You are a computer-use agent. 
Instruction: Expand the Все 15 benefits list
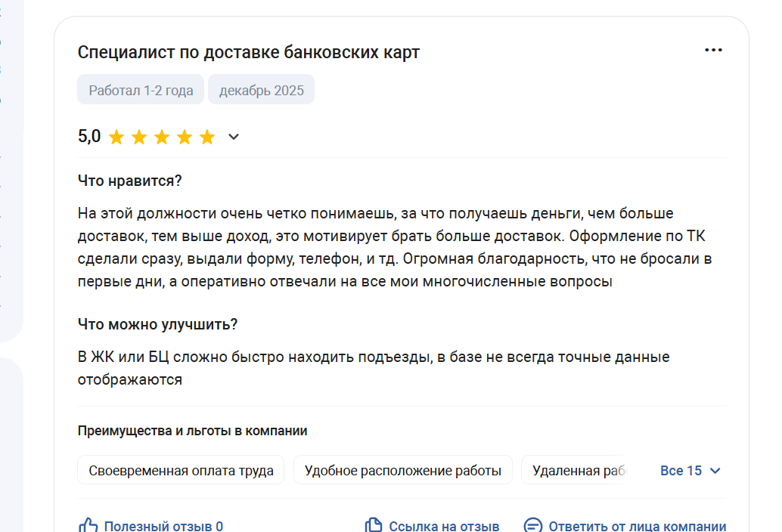point(681,471)
